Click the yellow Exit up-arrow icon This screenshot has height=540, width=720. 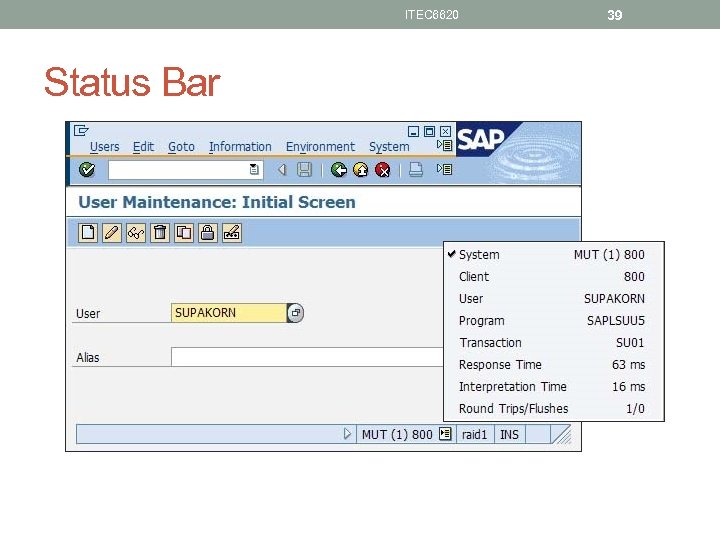pos(361,170)
